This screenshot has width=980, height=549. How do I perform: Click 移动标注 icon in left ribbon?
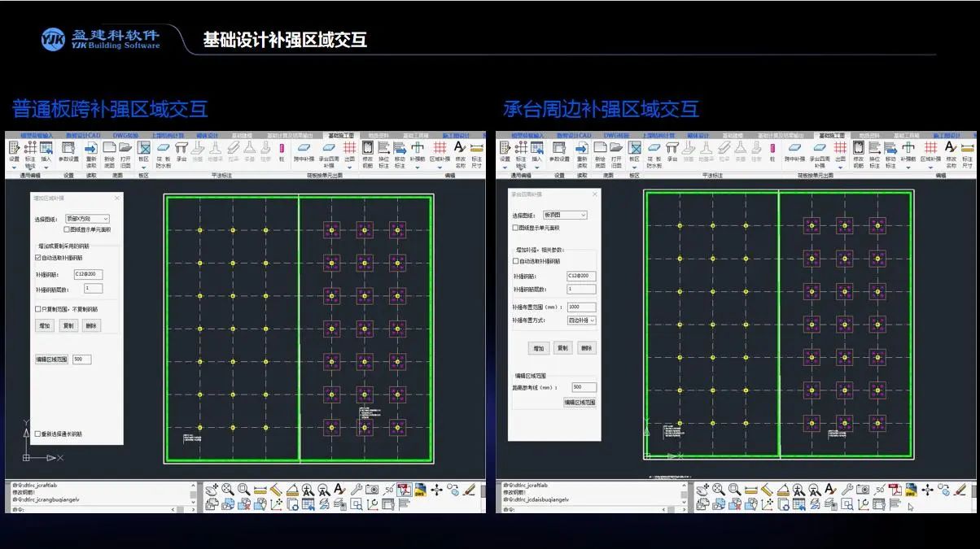pyautogui.click(x=400, y=150)
